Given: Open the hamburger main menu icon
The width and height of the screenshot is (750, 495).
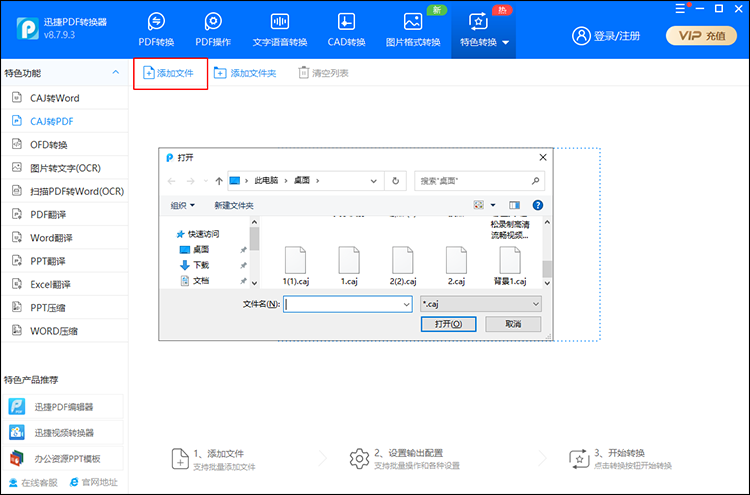Looking at the screenshot, I should tap(680, 9).
